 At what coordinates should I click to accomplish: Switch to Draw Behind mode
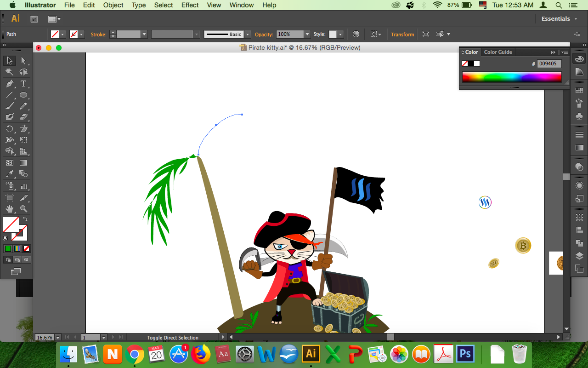pos(17,260)
